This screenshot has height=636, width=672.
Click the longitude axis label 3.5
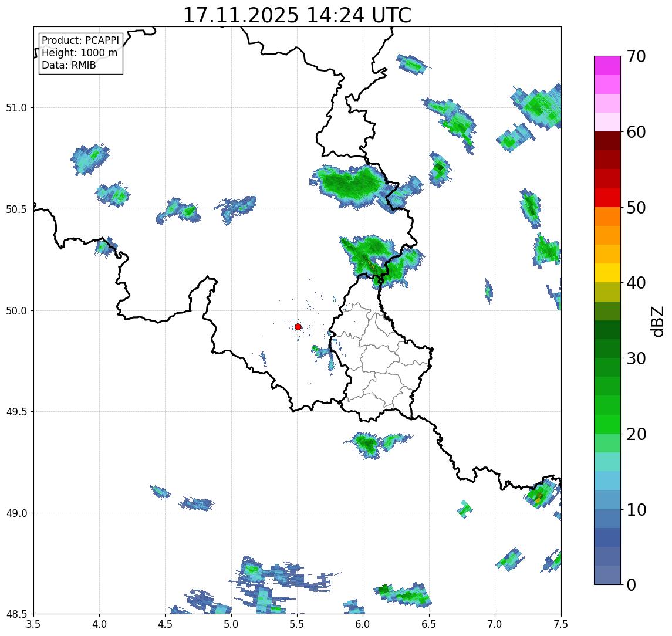click(x=33, y=624)
